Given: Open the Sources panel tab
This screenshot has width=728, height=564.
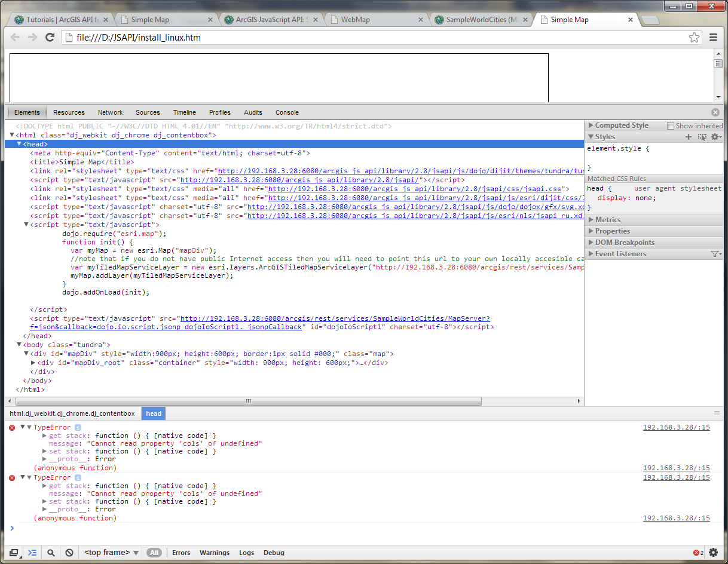Looking at the screenshot, I should 148,112.
